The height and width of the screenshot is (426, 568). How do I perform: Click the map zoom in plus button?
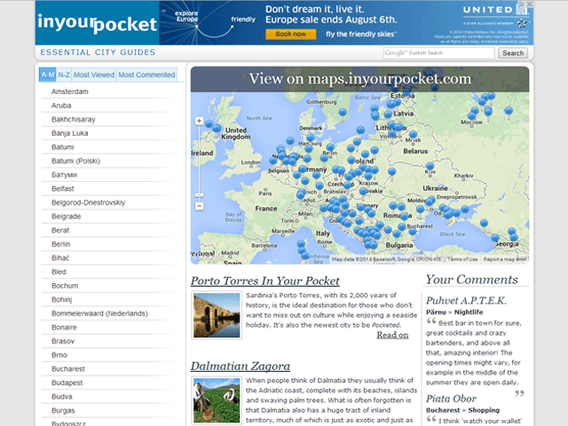click(199, 121)
